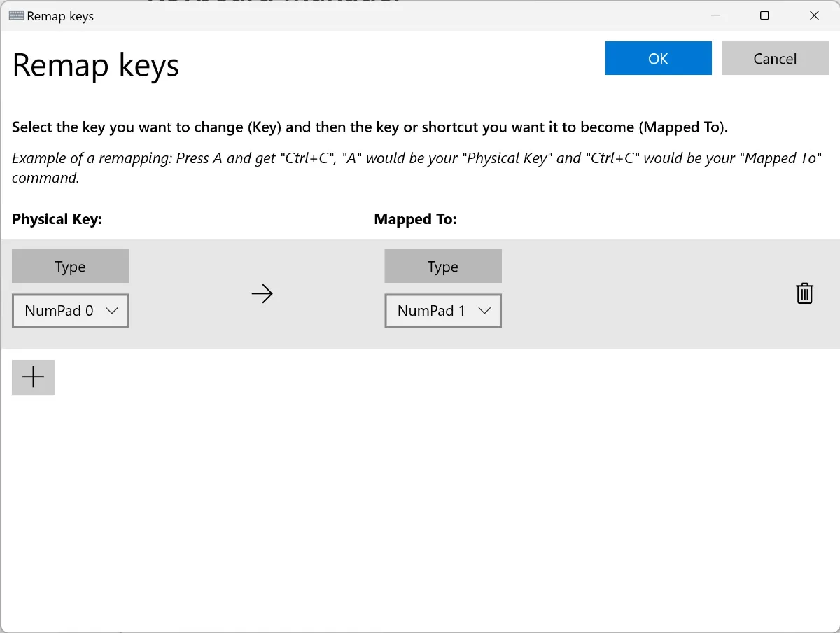Click the arrow between the key columns

click(x=262, y=294)
